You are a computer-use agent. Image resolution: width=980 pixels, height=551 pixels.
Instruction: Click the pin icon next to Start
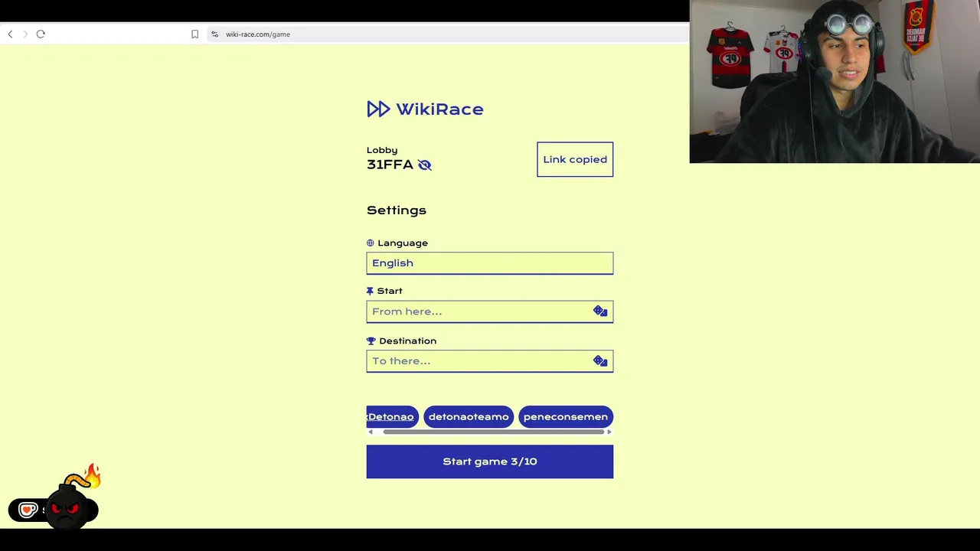coord(370,291)
